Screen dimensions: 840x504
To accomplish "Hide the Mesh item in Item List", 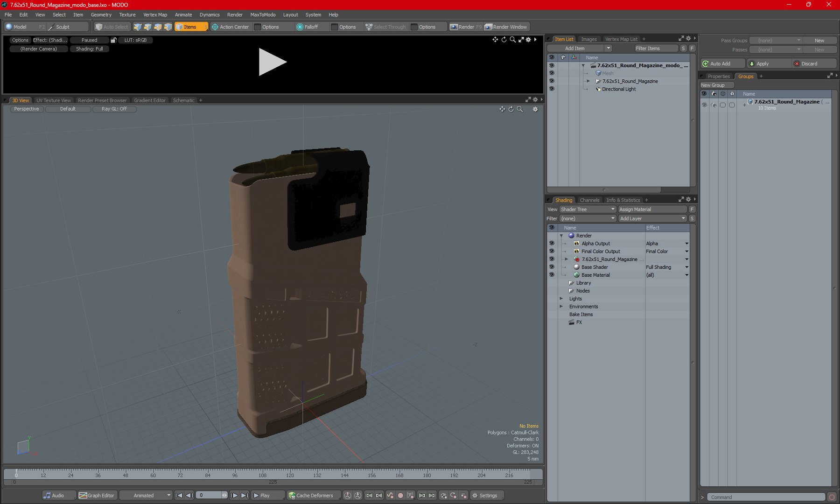I will click(x=552, y=73).
